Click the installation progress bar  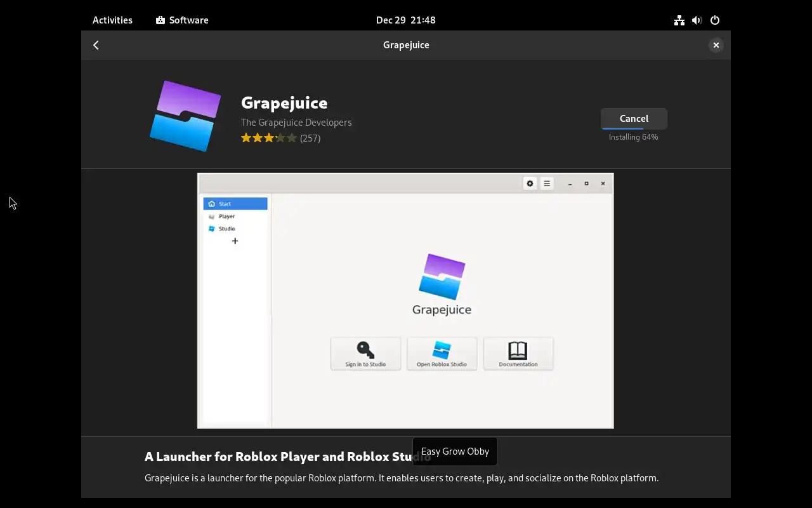[634, 128]
